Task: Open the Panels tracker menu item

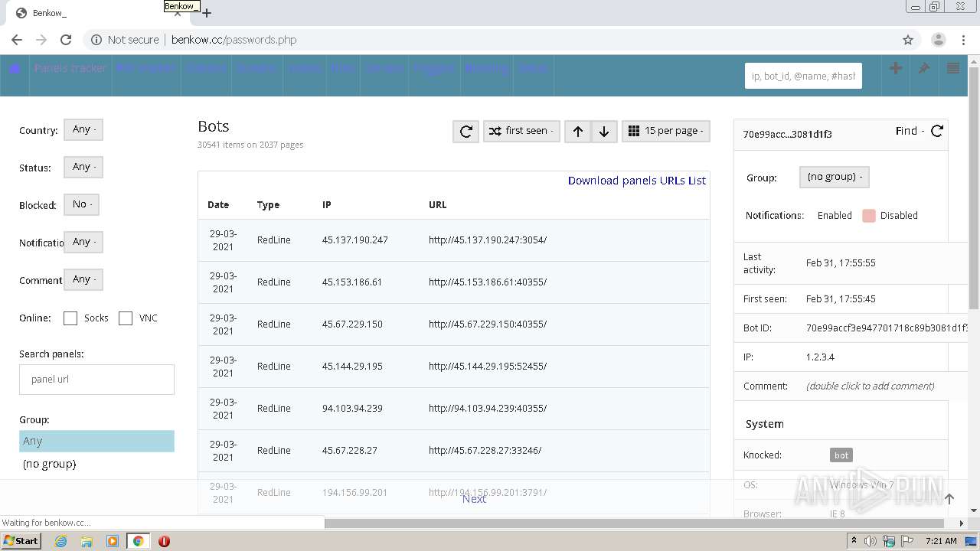Action: pyautogui.click(x=70, y=68)
